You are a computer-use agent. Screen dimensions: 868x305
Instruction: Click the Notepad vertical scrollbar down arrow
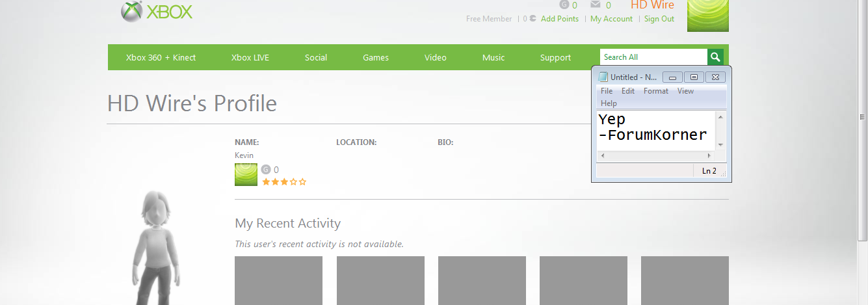coord(720,145)
